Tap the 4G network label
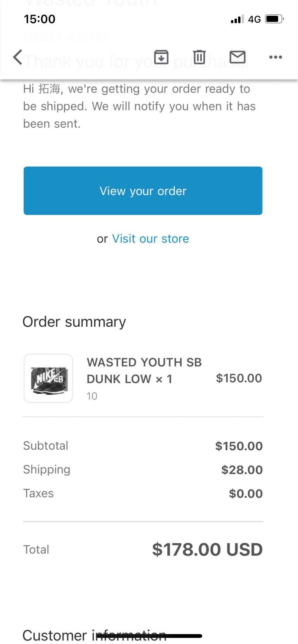Image resolution: width=298 pixels, height=644 pixels. 254,19
